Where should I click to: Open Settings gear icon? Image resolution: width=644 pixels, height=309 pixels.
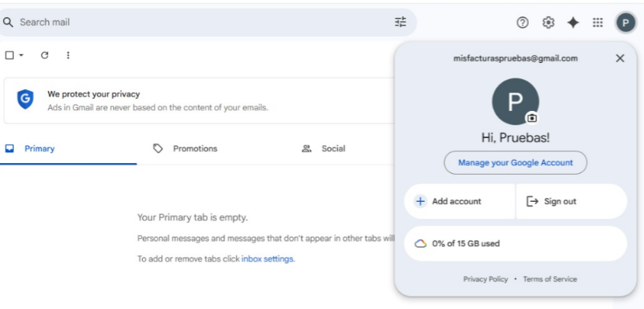(548, 23)
